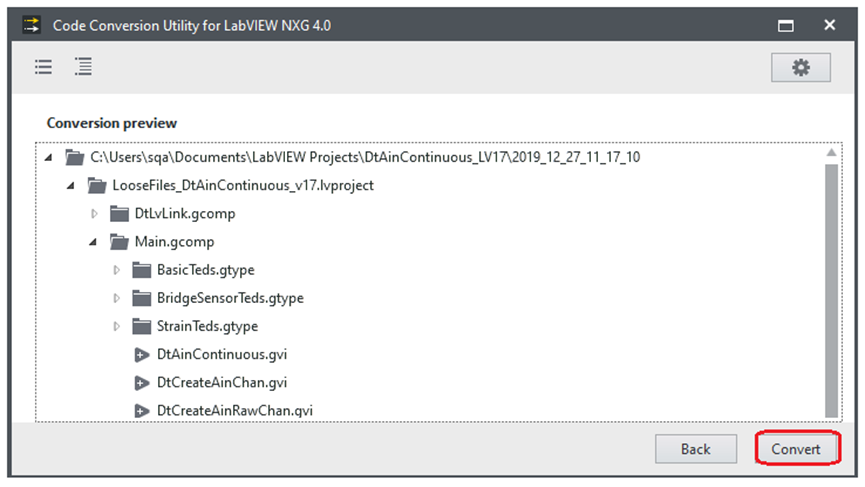This screenshot has width=865, height=487.
Task: Expand the DtLvLink.gcomp node
Action: pos(95,214)
